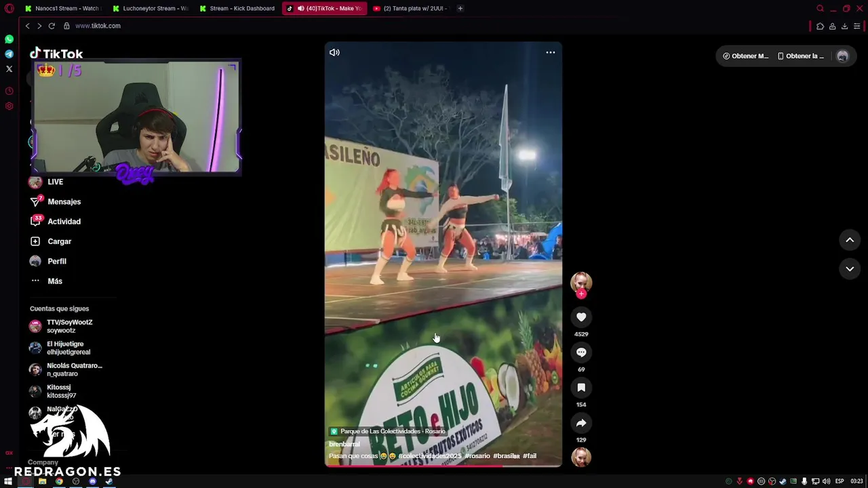Go forward in browser history
The image size is (868, 488).
(x=39, y=26)
